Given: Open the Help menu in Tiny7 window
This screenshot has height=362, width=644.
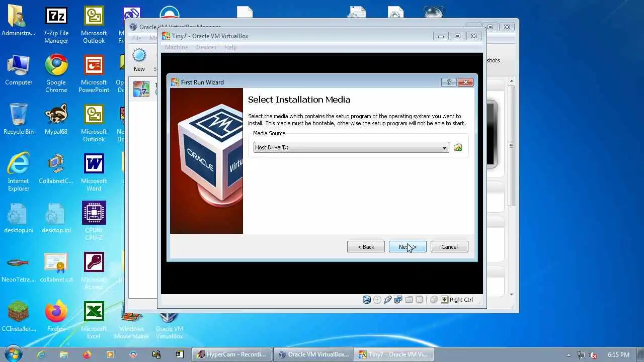Looking at the screenshot, I should (230, 47).
